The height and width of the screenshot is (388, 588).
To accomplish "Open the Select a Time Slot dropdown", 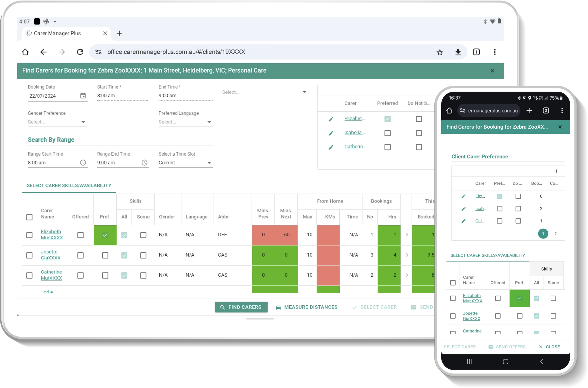I will click(x=185, y=163).
